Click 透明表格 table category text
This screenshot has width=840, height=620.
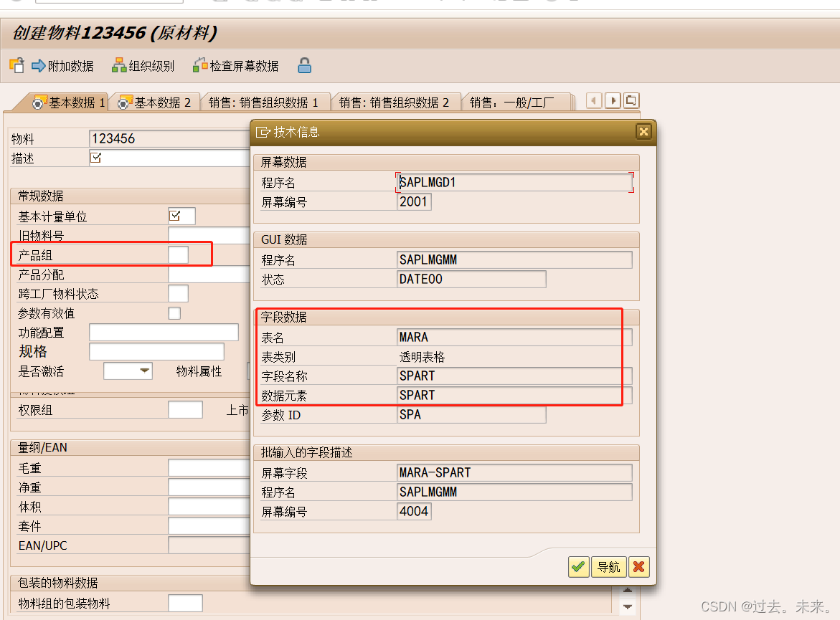[x=422, y=356]
